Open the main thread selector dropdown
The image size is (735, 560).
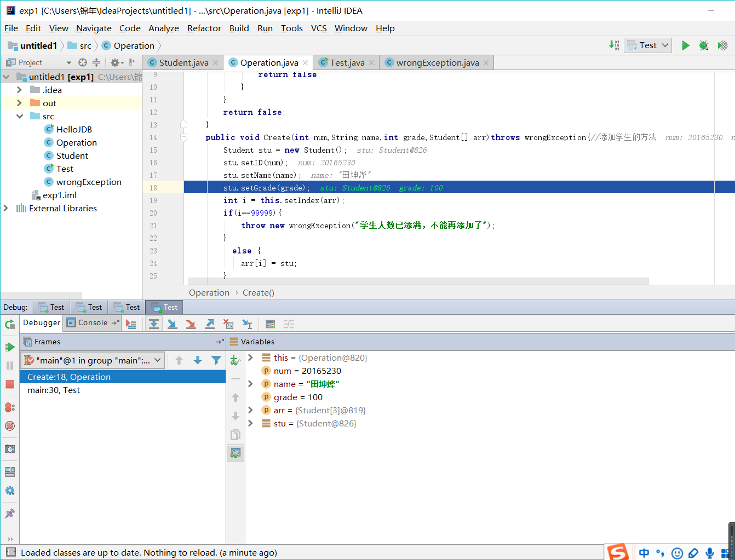coord(93,360)
